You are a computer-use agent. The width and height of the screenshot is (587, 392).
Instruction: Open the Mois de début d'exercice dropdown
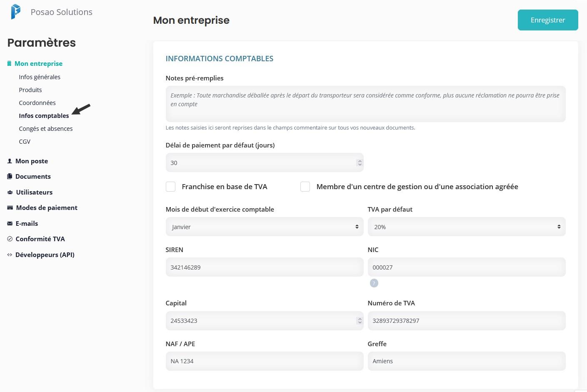pyautogui.click(x=265, y=227)
